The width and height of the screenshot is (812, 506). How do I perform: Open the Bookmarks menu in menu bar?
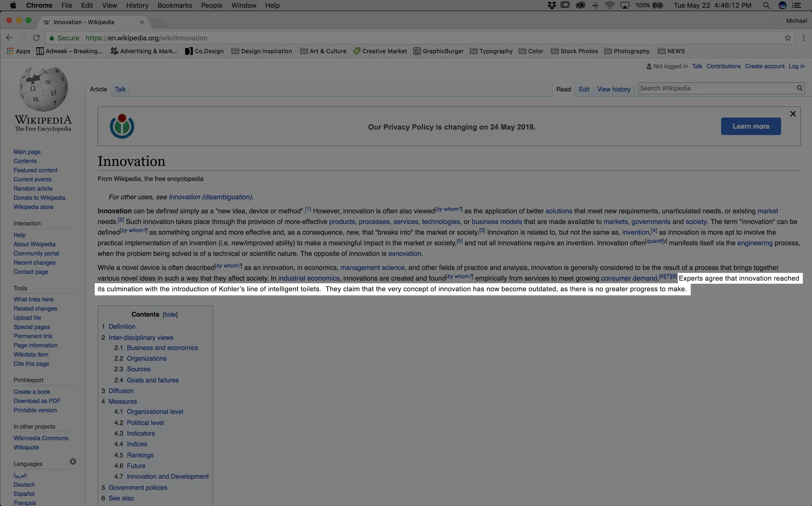pyautogui.click(x=174, y=5)
